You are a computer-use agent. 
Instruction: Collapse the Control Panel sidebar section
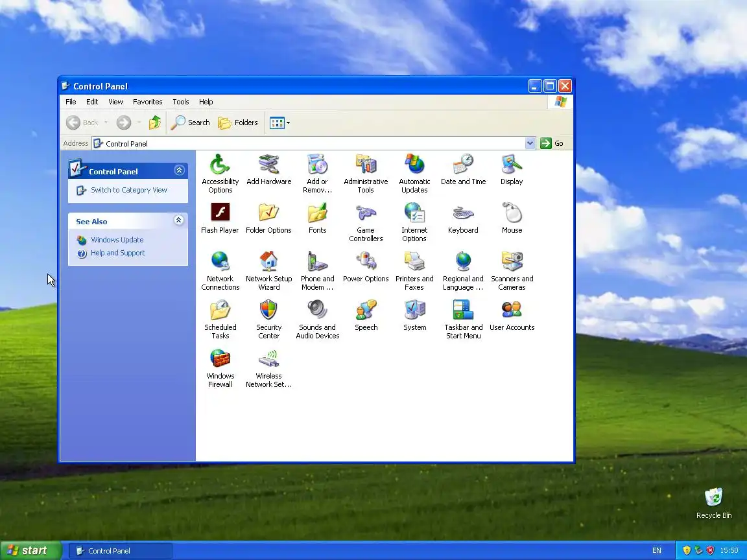179,170
